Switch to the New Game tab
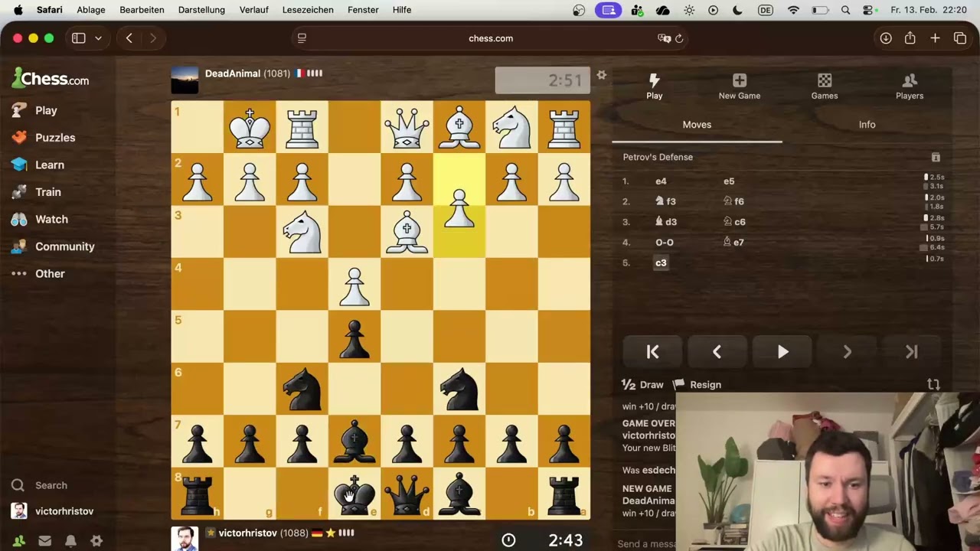The image size is (980, 551). pos(740,86)
